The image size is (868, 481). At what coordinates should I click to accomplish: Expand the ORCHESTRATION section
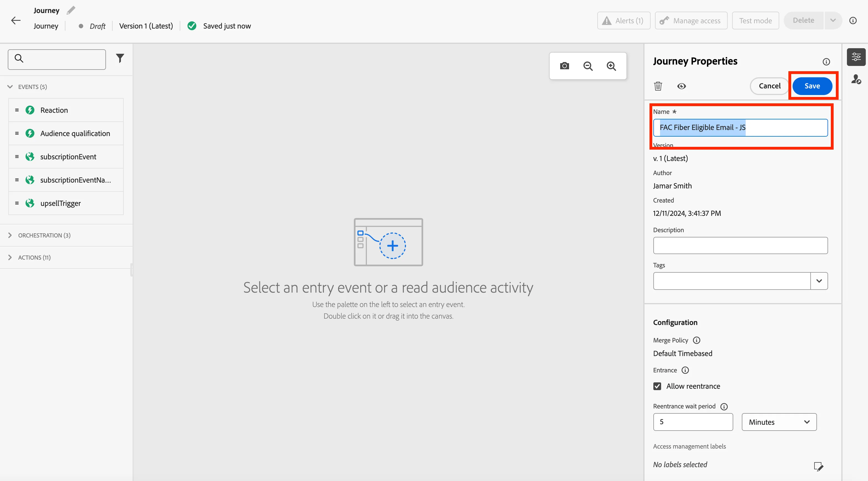coord(10,235)
